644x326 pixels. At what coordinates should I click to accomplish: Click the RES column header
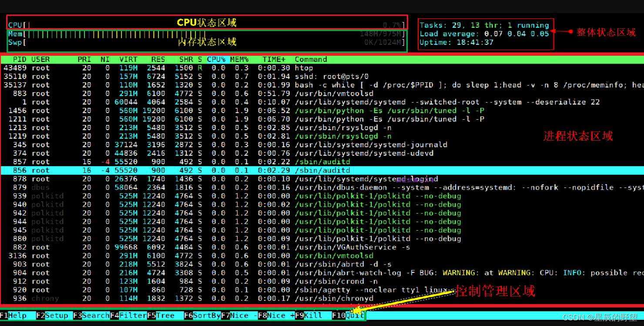coord(158,60)
